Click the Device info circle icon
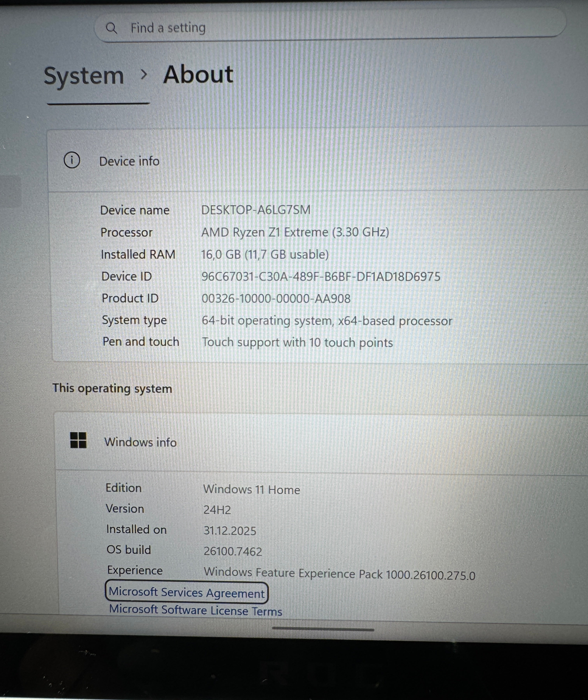The height and width of the screenshot is (700, 588). (x=72, y=160)
